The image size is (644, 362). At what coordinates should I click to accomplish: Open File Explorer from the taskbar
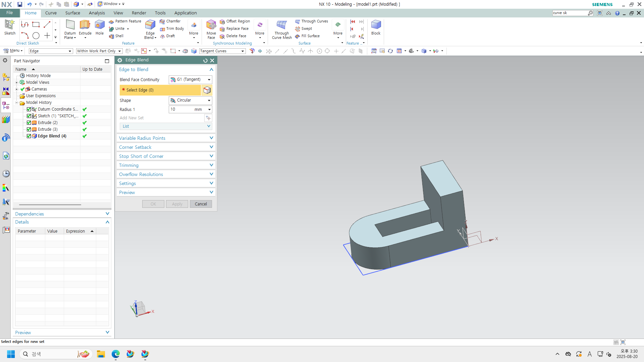point(101,354)
